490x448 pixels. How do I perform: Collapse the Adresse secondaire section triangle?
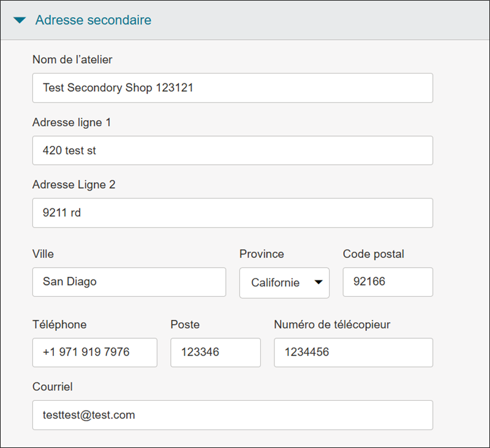(20, 20)
